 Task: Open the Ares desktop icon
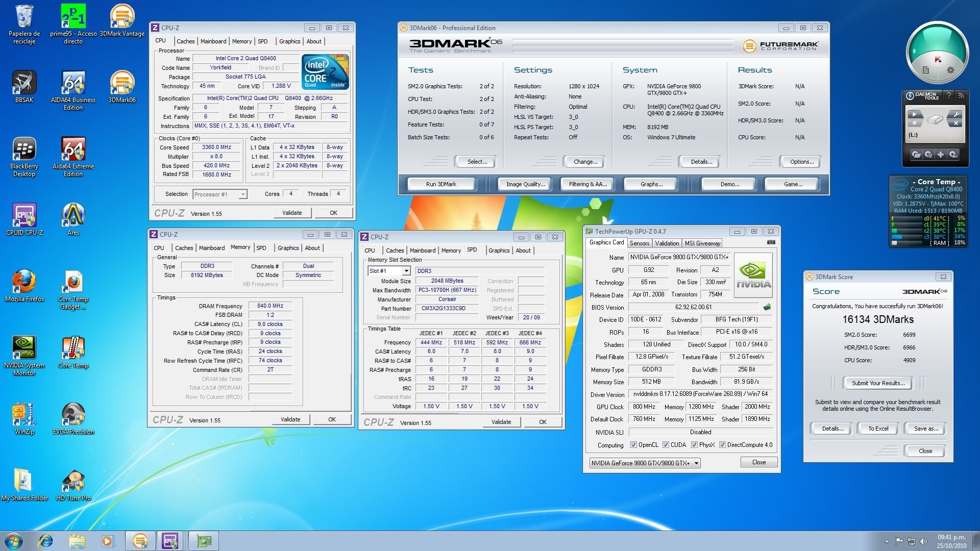73,219
